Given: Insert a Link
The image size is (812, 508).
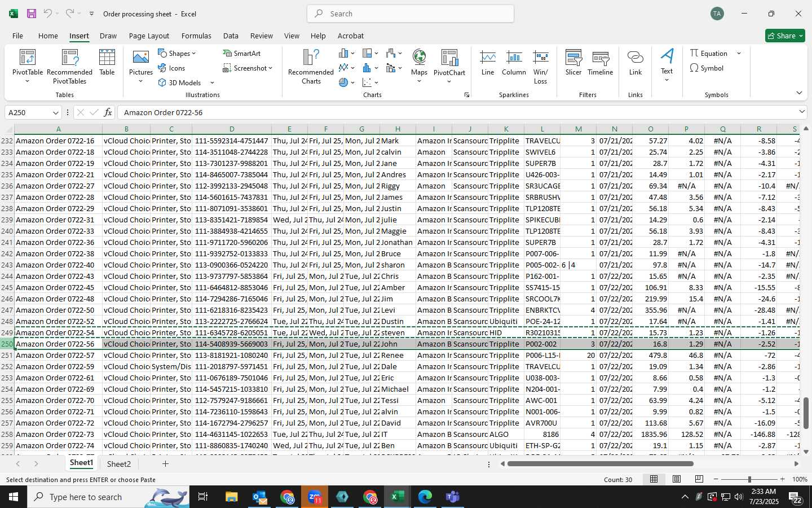Looking at the screenshot, I should tap(636, 63).
